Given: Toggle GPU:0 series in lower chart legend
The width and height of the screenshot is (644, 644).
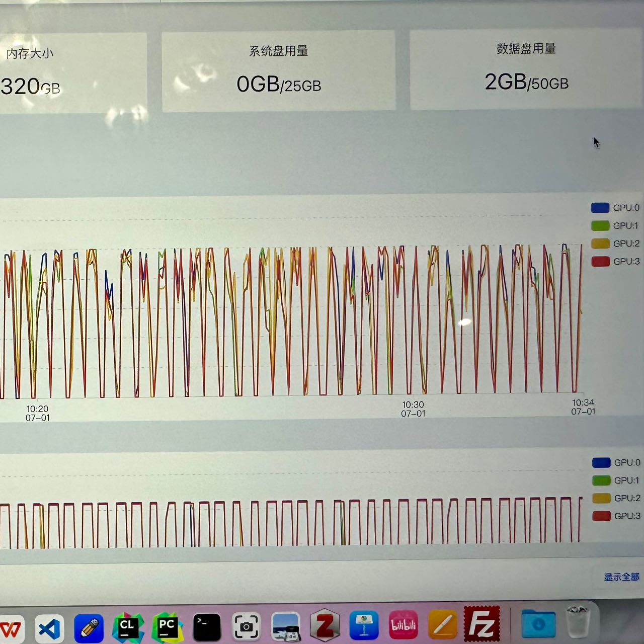Looking at the screenshot, I should pos(616,462).
